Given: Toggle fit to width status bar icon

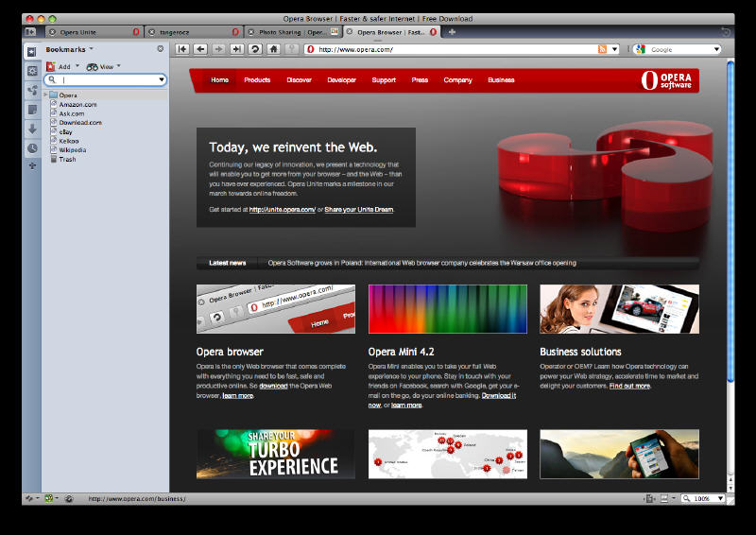Looking at the screenshot, I should pyautogui.click(x=649, y=498).
